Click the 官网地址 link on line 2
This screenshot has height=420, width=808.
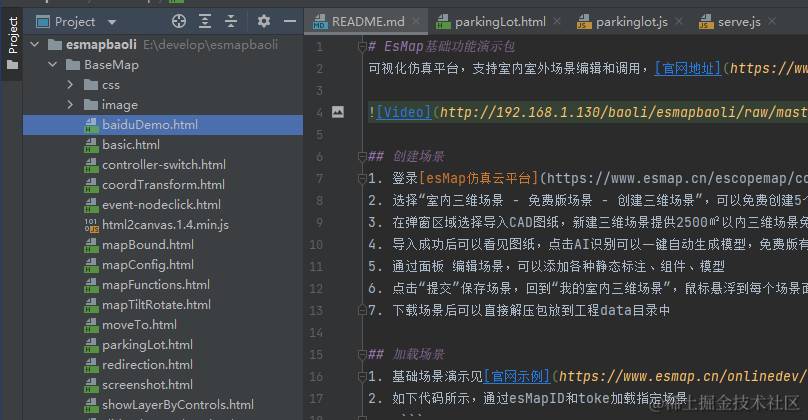pos(687,68)
